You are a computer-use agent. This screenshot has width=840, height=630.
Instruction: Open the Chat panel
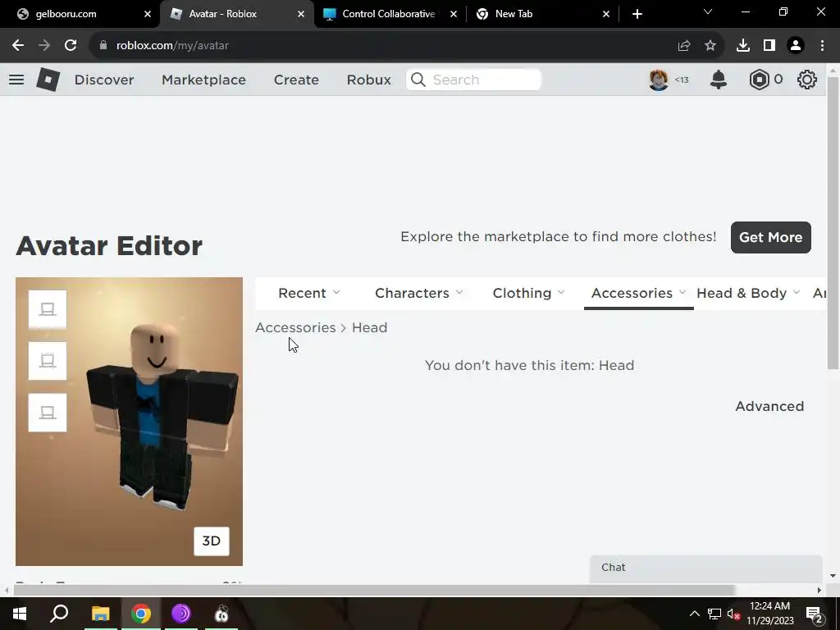705,568
